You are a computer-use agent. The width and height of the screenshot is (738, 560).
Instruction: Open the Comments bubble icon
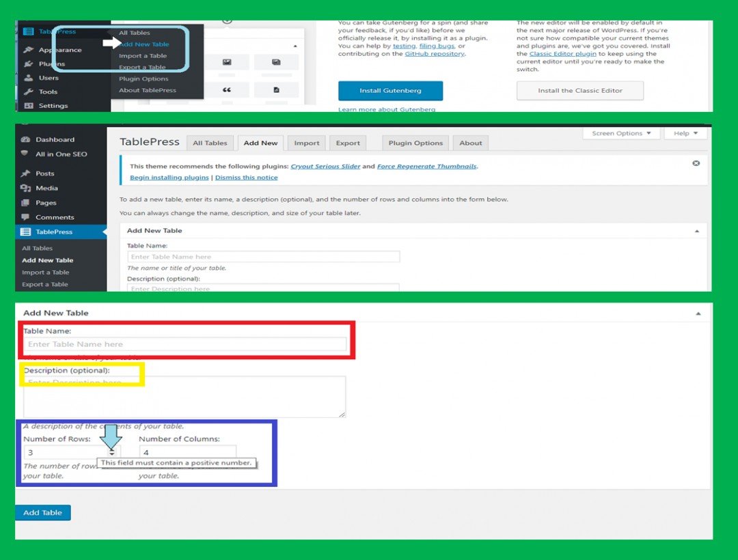pyautogui.click(x=25, y=216)
